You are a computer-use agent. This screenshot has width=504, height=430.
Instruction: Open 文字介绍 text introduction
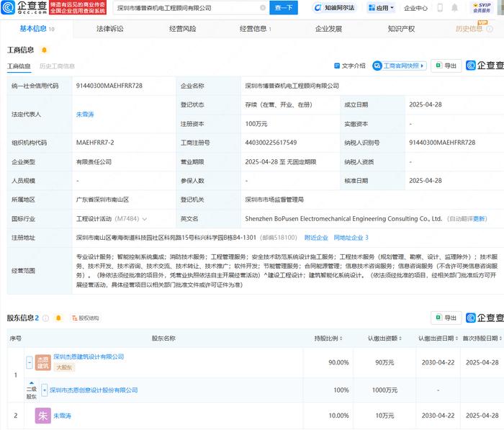[350, 66]
